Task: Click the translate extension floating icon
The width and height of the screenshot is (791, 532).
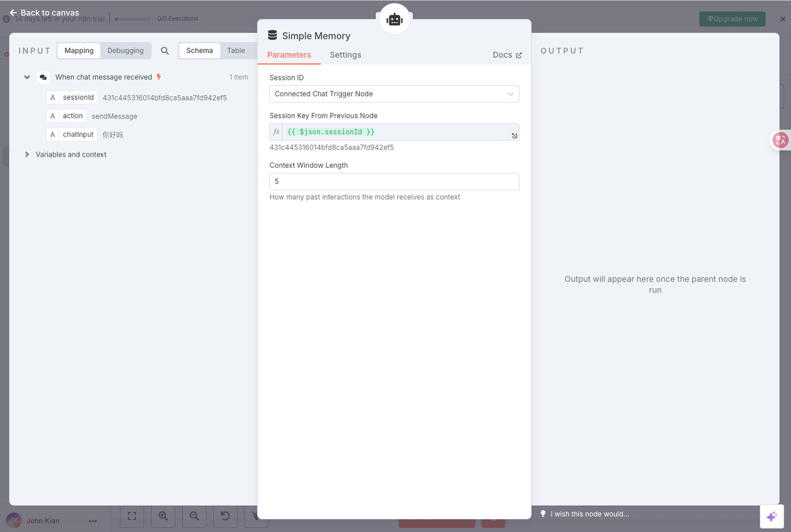Action: (780, 140)
